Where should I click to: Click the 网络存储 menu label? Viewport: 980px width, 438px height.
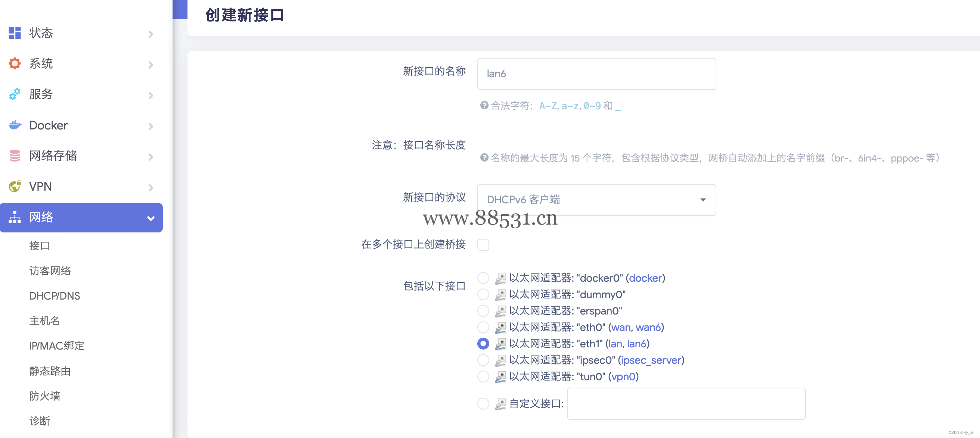pos(53,156)
